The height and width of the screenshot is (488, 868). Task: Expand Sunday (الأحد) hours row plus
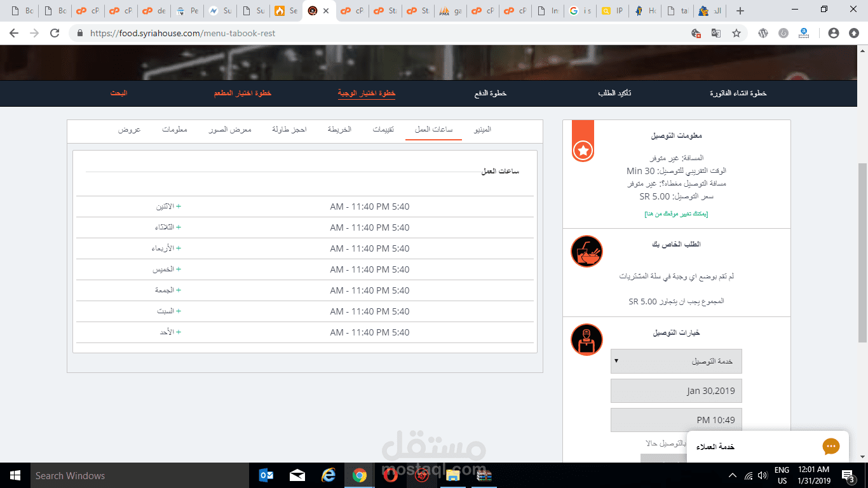179,332
